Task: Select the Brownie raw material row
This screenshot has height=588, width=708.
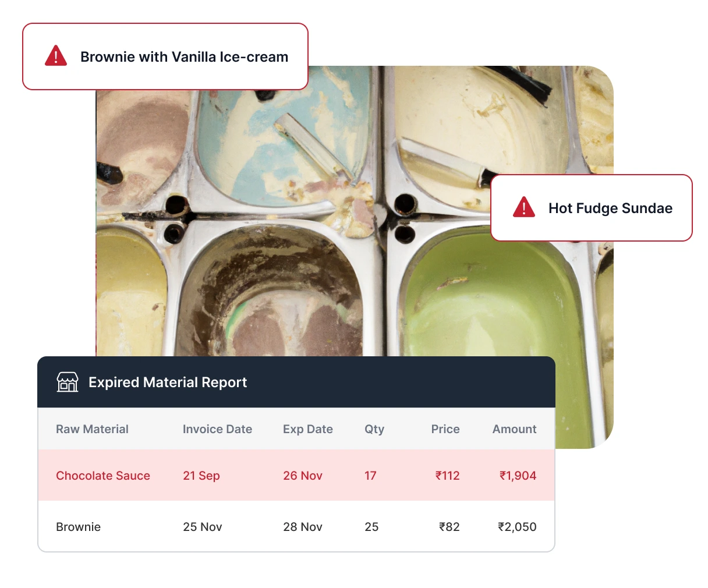Action: 296,526
